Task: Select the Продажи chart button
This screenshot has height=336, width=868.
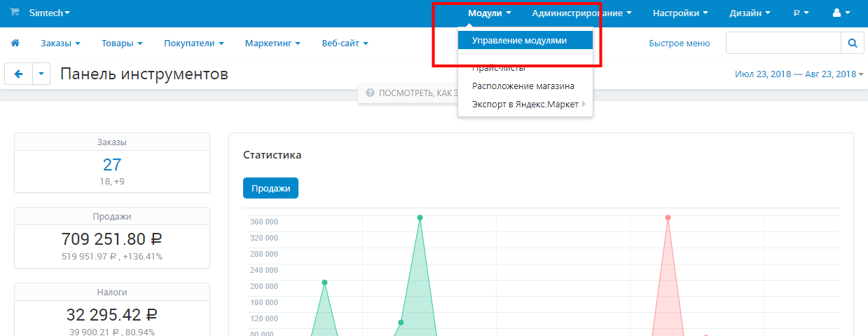Action: [270, 188]
